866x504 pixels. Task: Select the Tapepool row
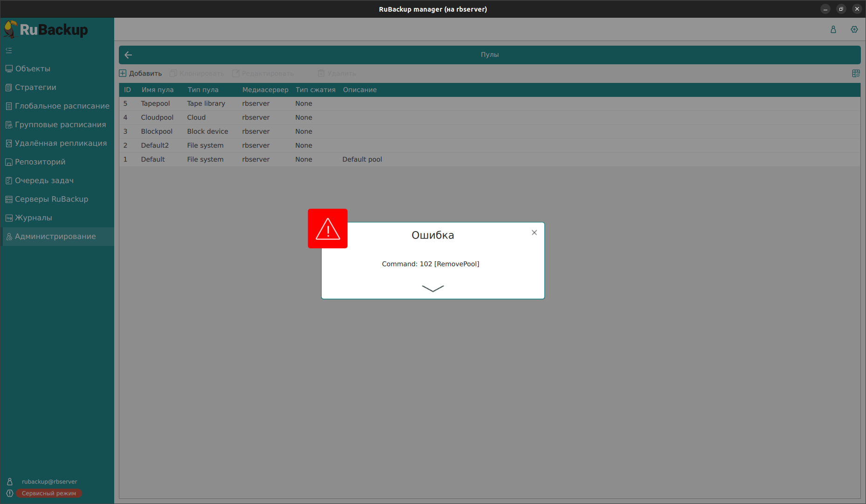[155, 103]
